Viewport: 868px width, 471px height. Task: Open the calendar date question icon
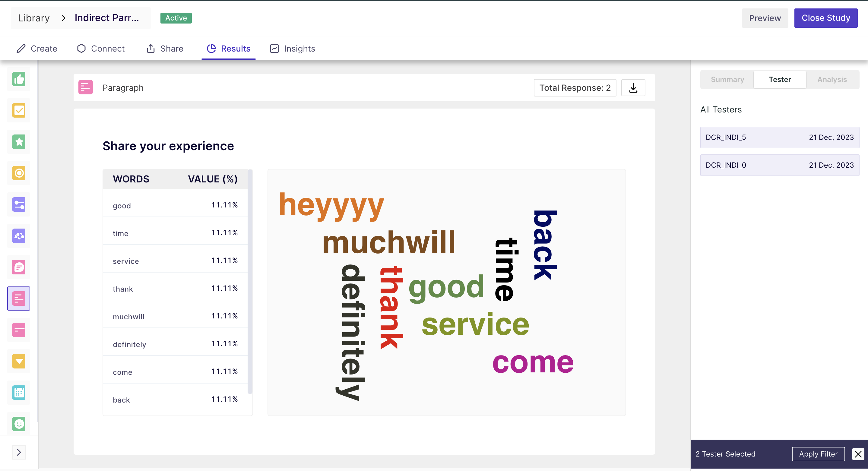(x=19, y=393)
